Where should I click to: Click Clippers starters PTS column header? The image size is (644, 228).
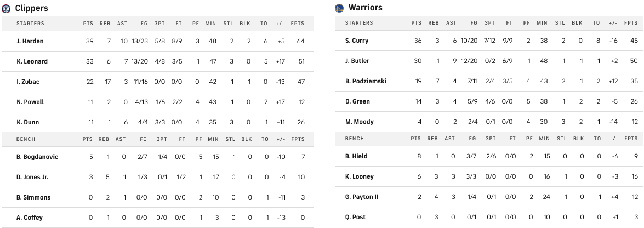(x=88, y=24)
